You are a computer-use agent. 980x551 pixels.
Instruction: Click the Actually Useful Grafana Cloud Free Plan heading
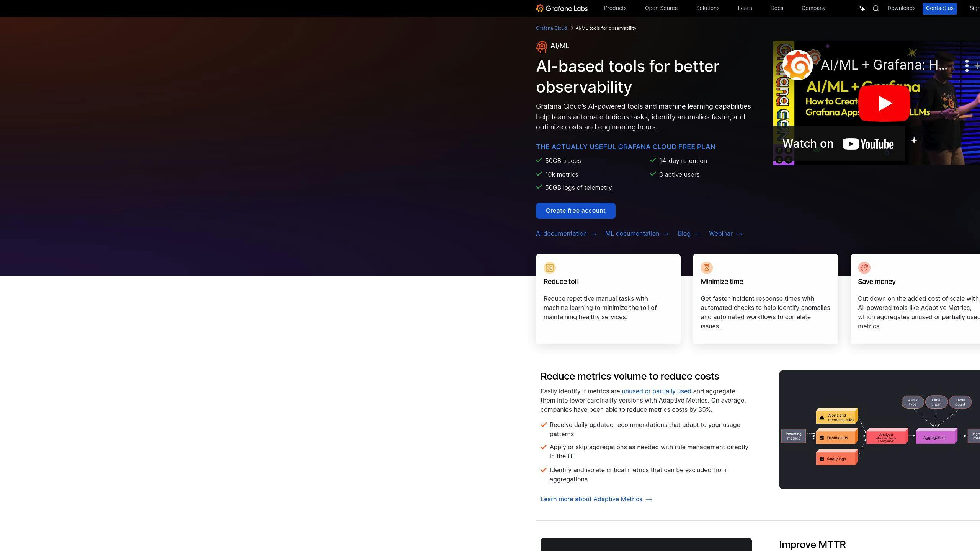click(x=626, y=147)
